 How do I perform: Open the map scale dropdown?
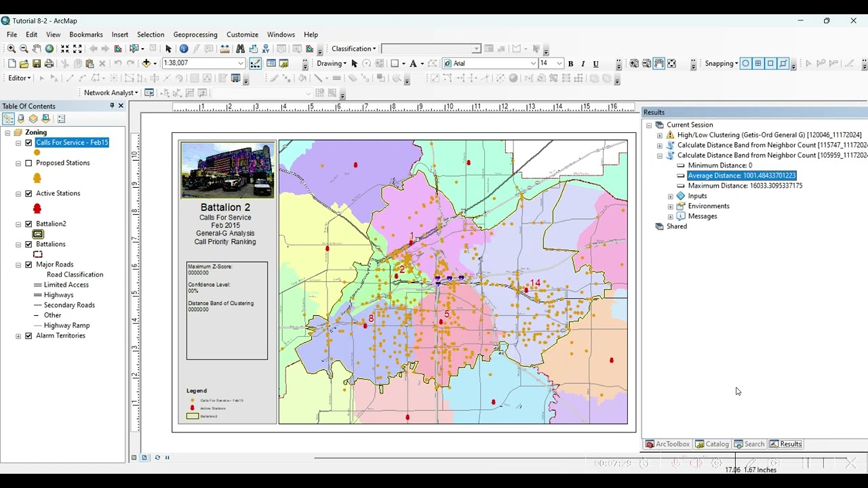pyautogui.click(x=241, y=64)
